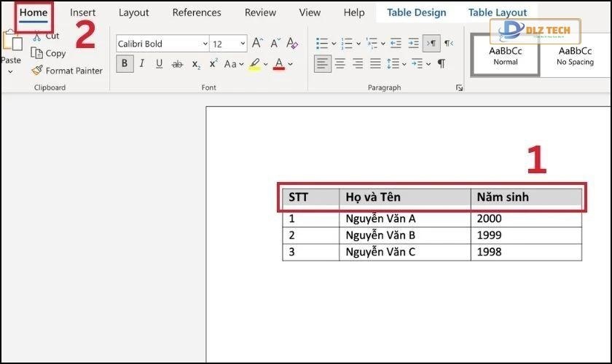Apply the No Spacing style
Viewport: 612px width, 364px height.
pos(575,55)
